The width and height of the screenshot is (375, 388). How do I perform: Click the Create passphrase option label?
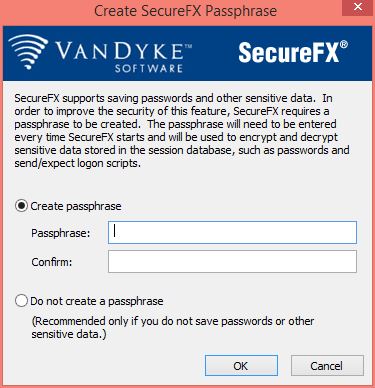[76, 206]
